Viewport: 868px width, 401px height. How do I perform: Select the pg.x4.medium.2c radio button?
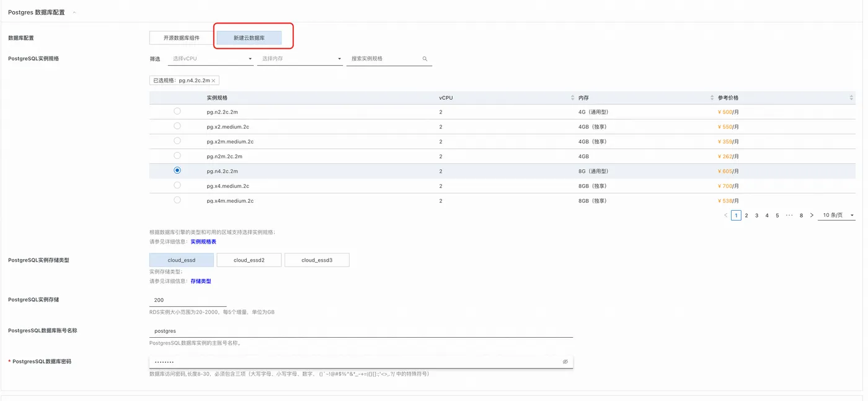click(177, 185)
